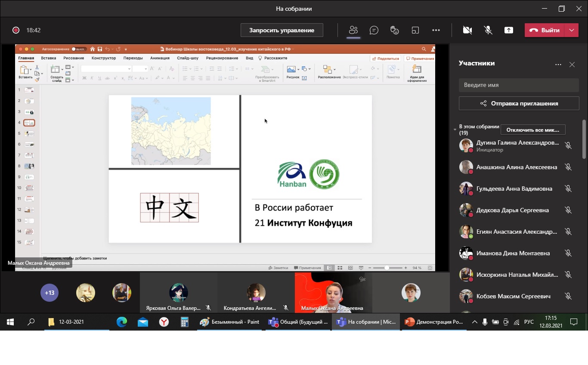Open more actions ellipsis in toolbar
Viewport: 588px width, 365px height.
click(x=436, y=30)
